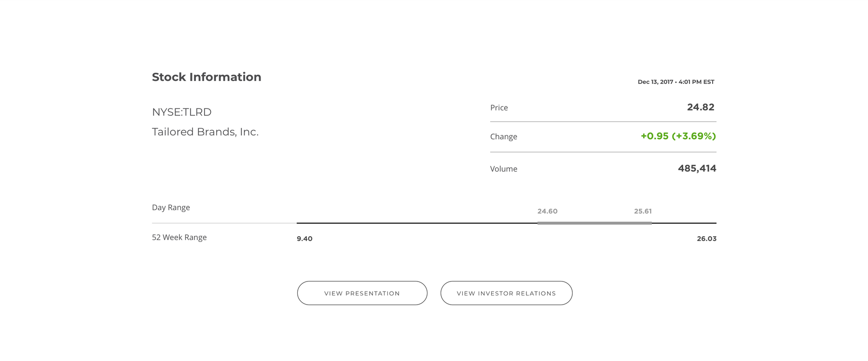
Task: Click the Dec 13, 2017 timestamp
Action: tap(675, 82)
